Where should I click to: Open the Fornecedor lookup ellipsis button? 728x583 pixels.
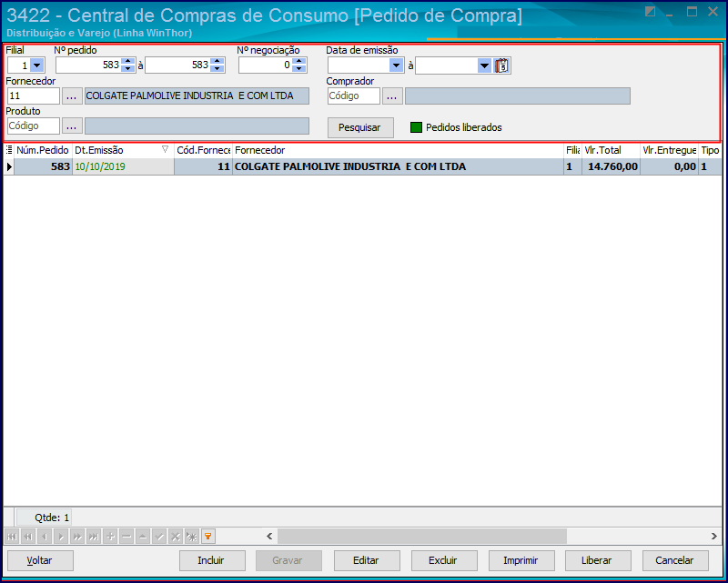[72, 96]
